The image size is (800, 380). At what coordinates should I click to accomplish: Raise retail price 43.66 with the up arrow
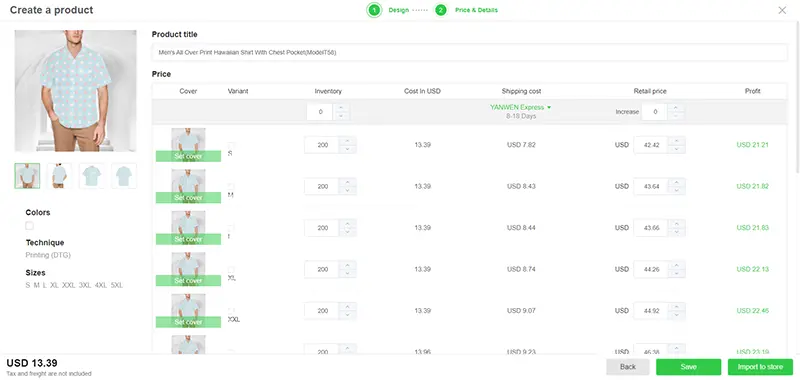[677, 223]
